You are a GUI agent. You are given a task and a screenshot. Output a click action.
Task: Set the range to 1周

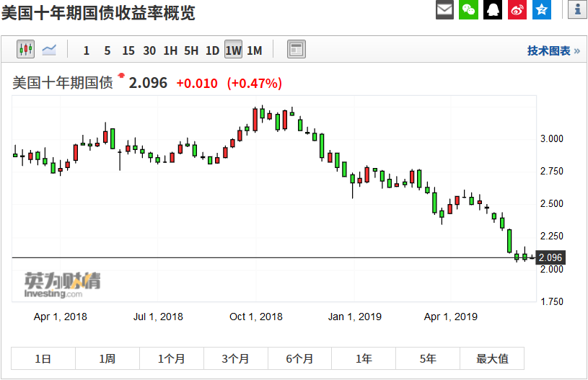pyautogui.click(x=107, y=358)
